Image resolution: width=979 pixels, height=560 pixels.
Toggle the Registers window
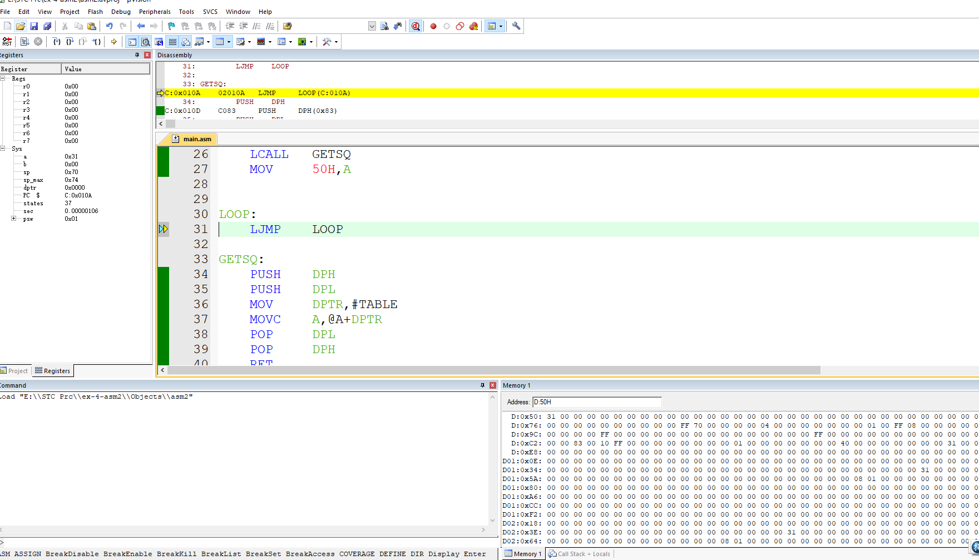click(x=172, y=42)
